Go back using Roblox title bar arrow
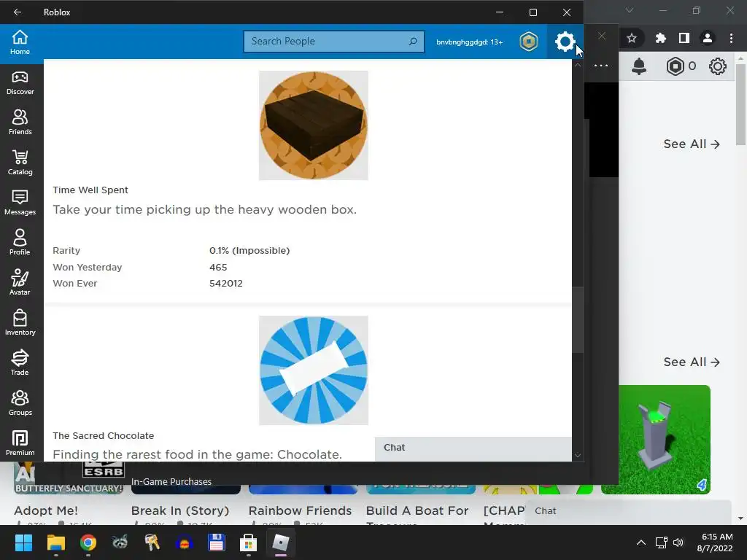This screenshot has width=747, height=560. (18, 12)
